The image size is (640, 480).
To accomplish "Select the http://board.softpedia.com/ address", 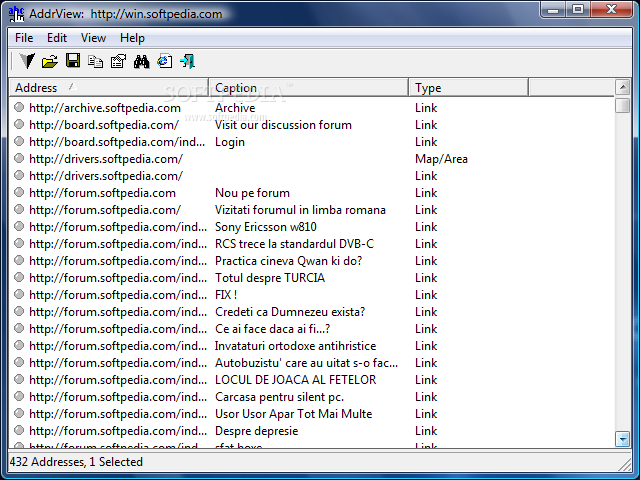I will coord(104,125).
